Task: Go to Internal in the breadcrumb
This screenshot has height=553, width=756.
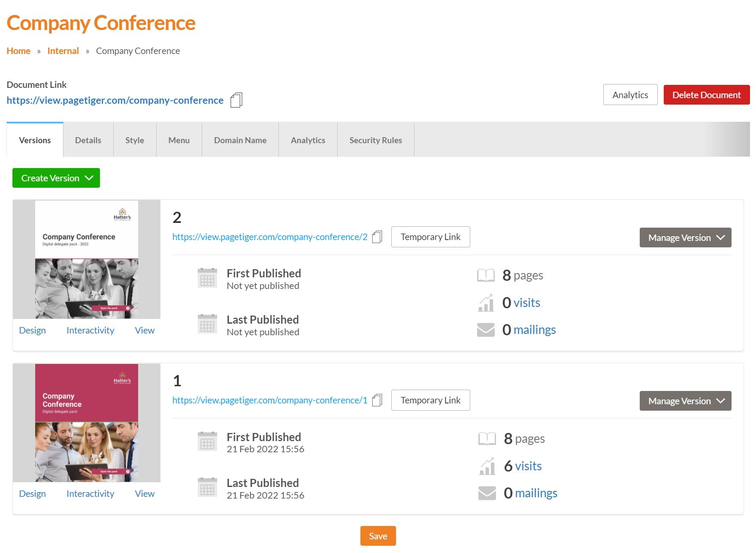Action: 63,51
